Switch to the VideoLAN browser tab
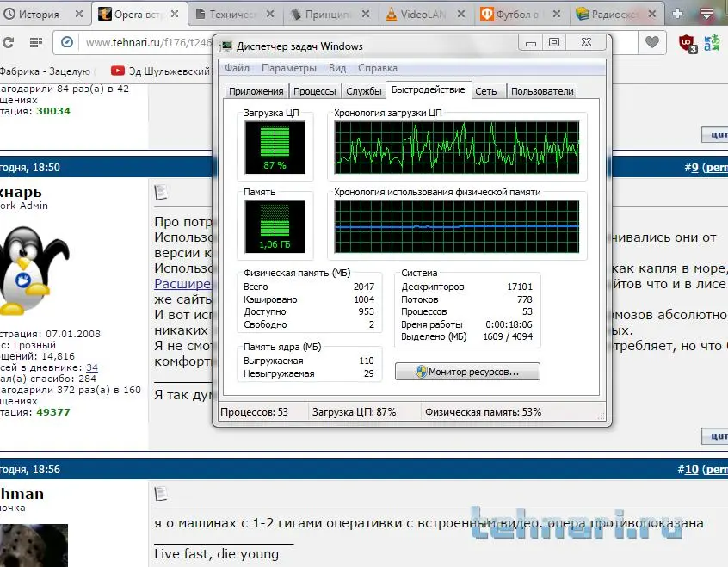The height and width of the screenshot is (567, 728). [425, 14]
